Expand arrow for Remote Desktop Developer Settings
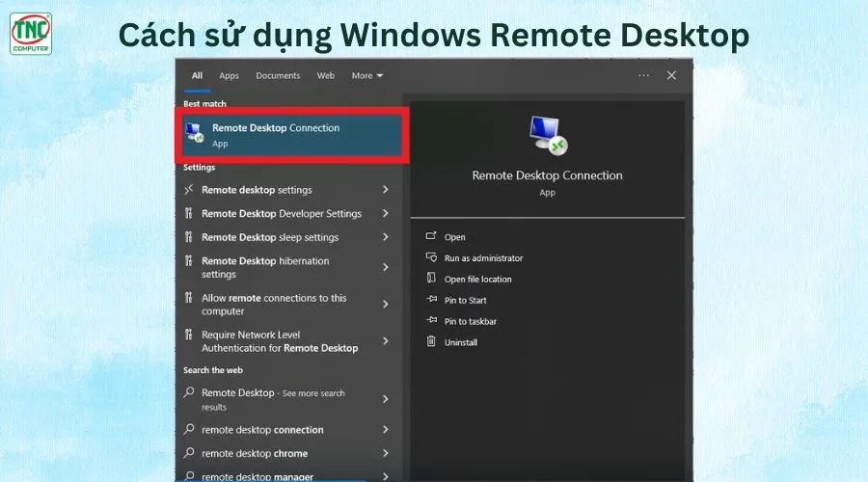This screenshot has width=868, height=482. pyautogui.click(x=385, y=213)
